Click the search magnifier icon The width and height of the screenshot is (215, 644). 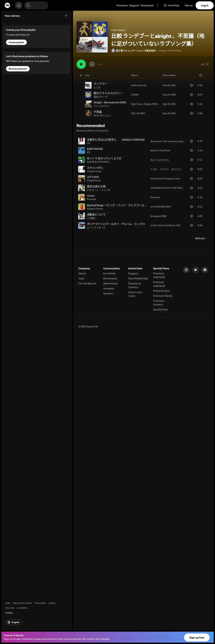[28, 5]
